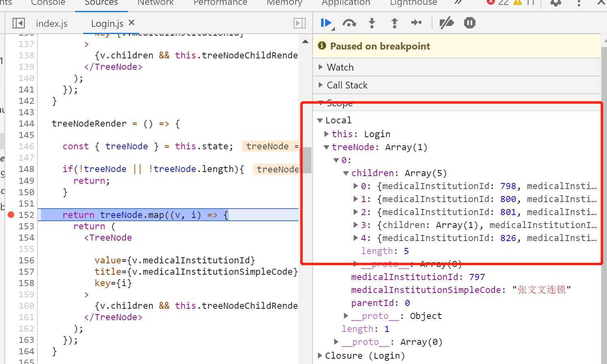The image size is (607, 364).
Task: Expand Closure (Login) scope
Action: [320, 356]
